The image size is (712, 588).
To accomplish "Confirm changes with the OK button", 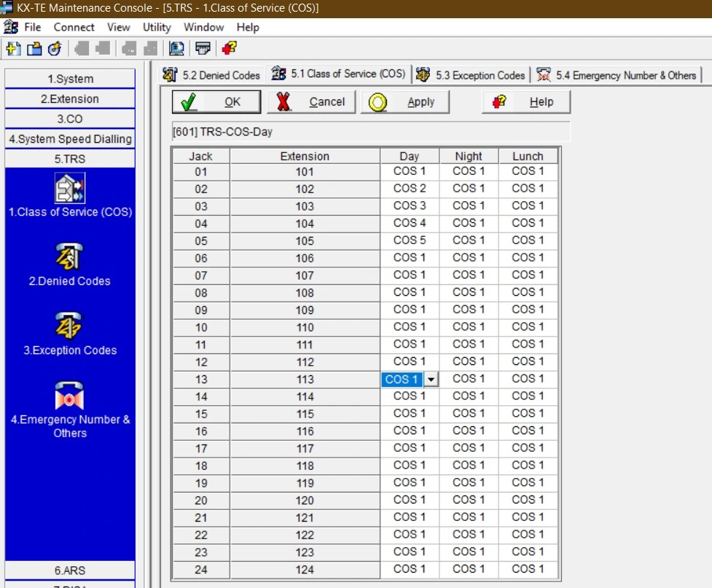I will point(216,102).
